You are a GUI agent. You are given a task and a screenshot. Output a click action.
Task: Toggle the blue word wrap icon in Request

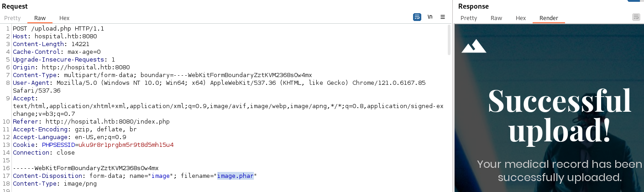coord(417,17)
